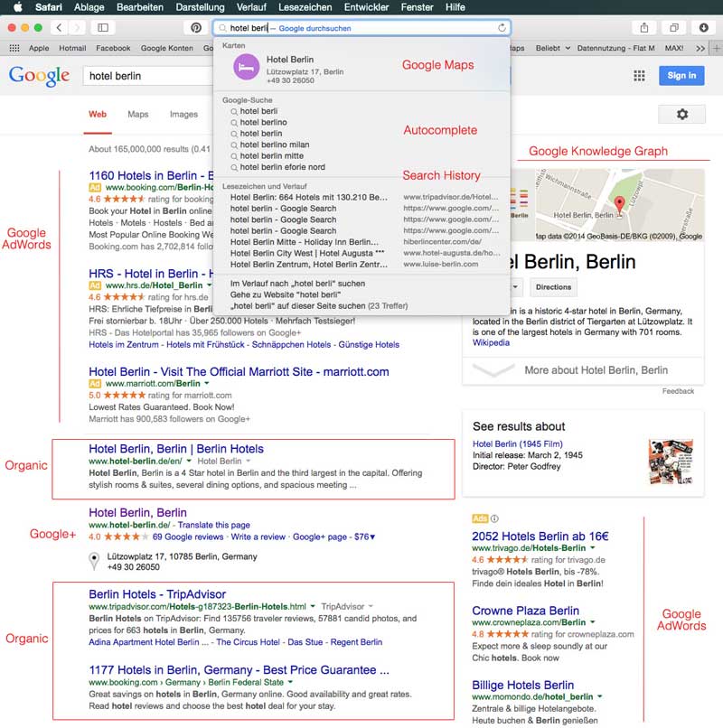723x728 pixels.
Task: Expand dropdown arrow next to www.marriott.com/Berlin
Action: (207, 384)
